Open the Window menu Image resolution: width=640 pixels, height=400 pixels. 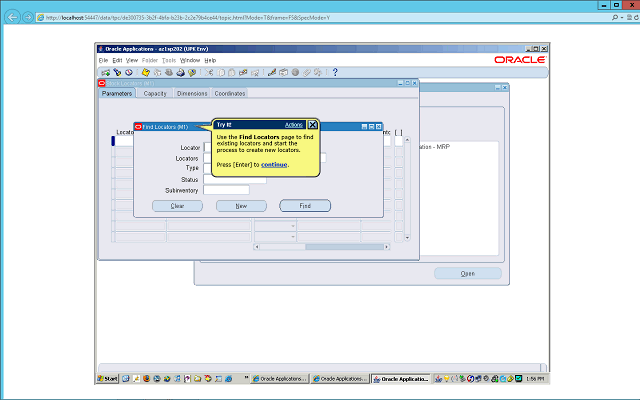[190, 60]
